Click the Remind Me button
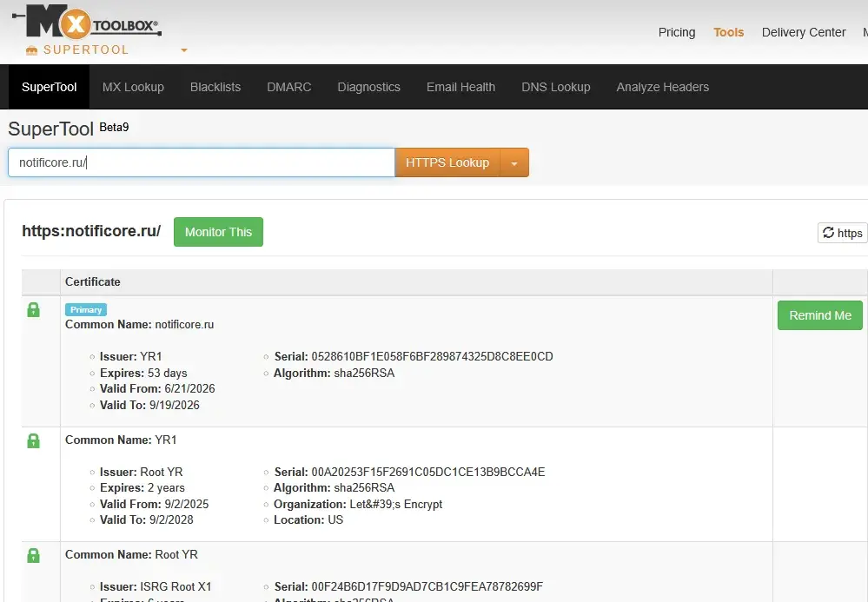Screen dimensions: 868x602 tap(820, 315)
